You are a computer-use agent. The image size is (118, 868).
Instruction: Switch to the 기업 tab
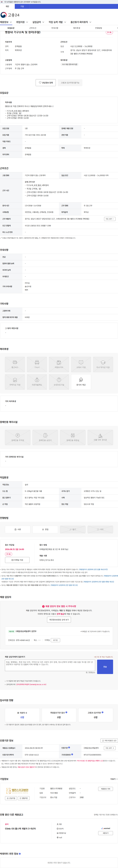pyautogui.click(x=22, y=6)
